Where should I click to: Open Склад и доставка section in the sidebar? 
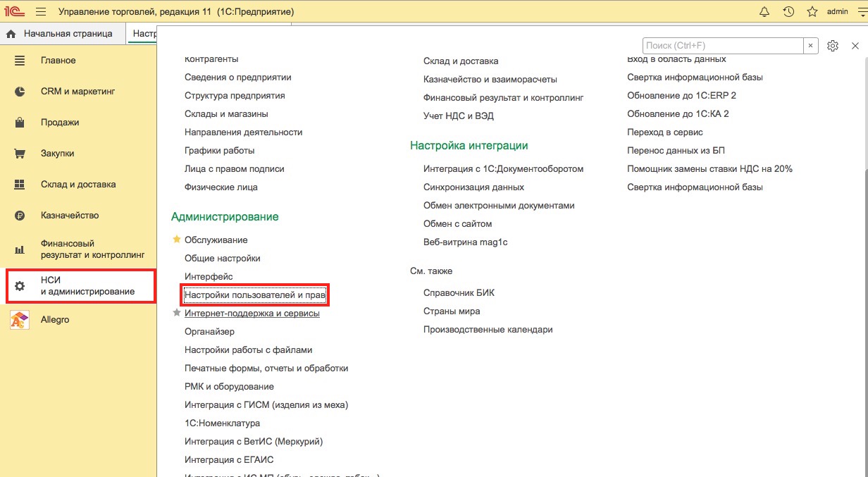(x=79, y=185)
